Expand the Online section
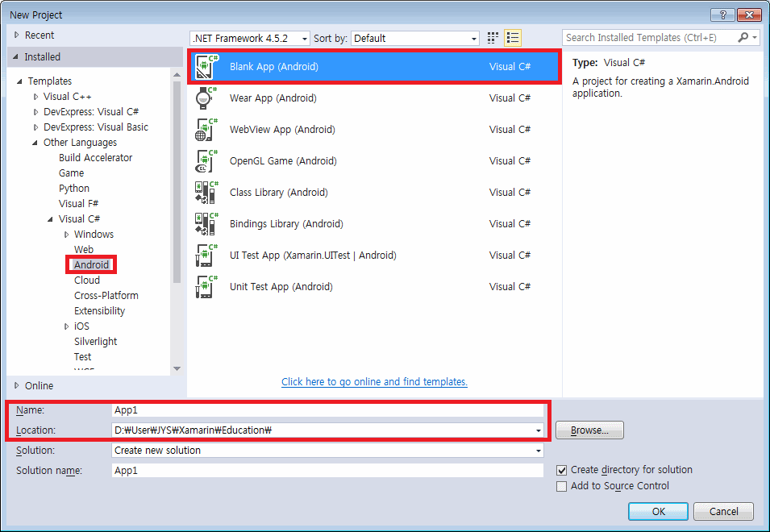The width and height of the screenshot is (770, 532). (x=17, y=385)
